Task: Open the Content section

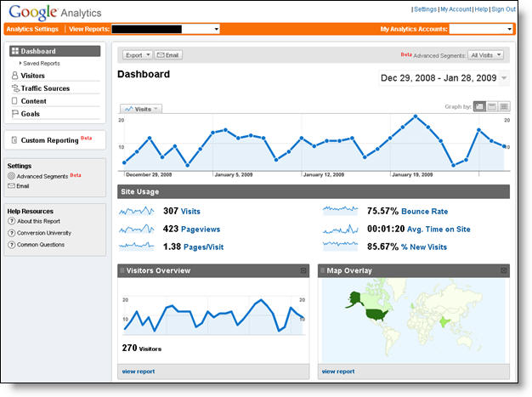Action: 34,101
